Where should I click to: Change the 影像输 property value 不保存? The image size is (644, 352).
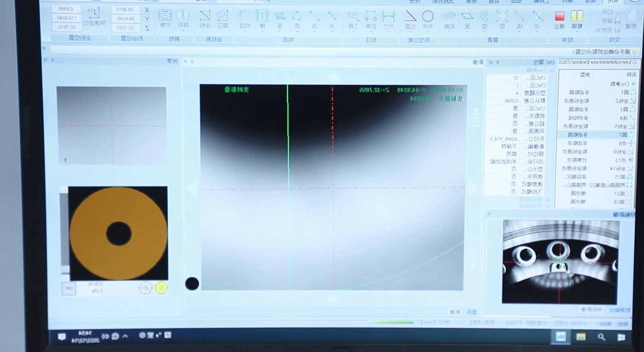(x=509, y=146)
